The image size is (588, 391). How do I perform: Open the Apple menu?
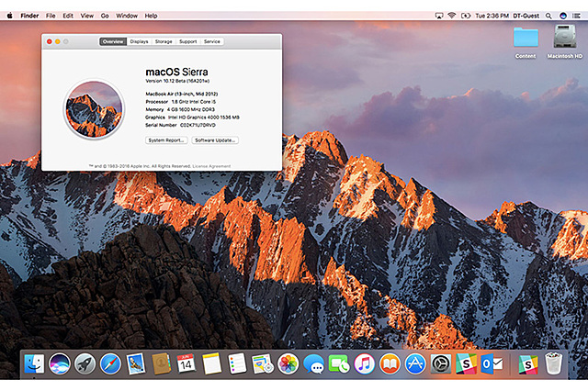point(10,16)
